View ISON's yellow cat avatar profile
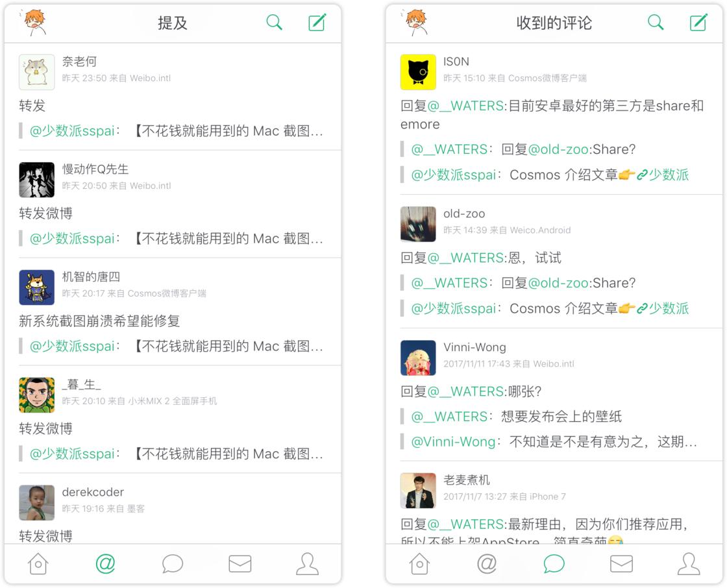This screenshot has height=588, width=727. (418, 72)
